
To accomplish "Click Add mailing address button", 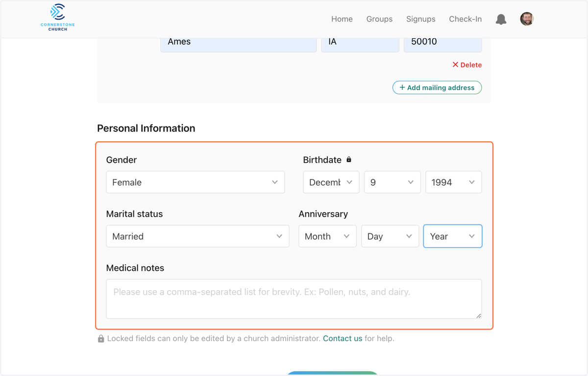I will click(x=437, y=88).
